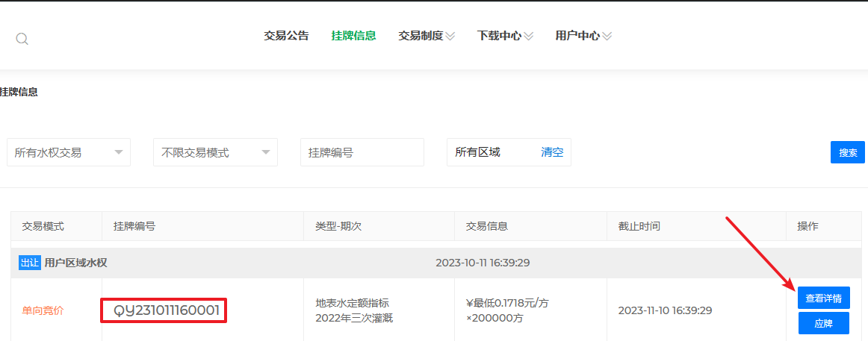Click the blue 出让 badge

30,263
